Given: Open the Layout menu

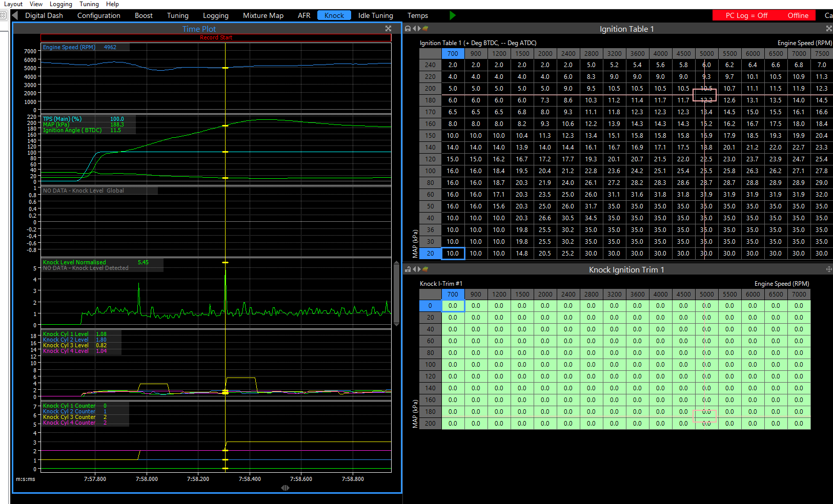Looking at the screenshot, I should tap(13, 4).
